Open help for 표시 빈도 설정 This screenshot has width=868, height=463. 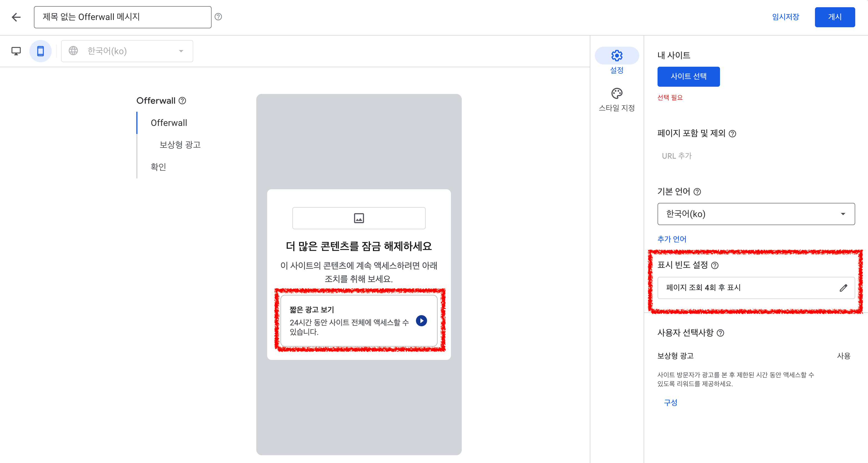click(715, 265)
